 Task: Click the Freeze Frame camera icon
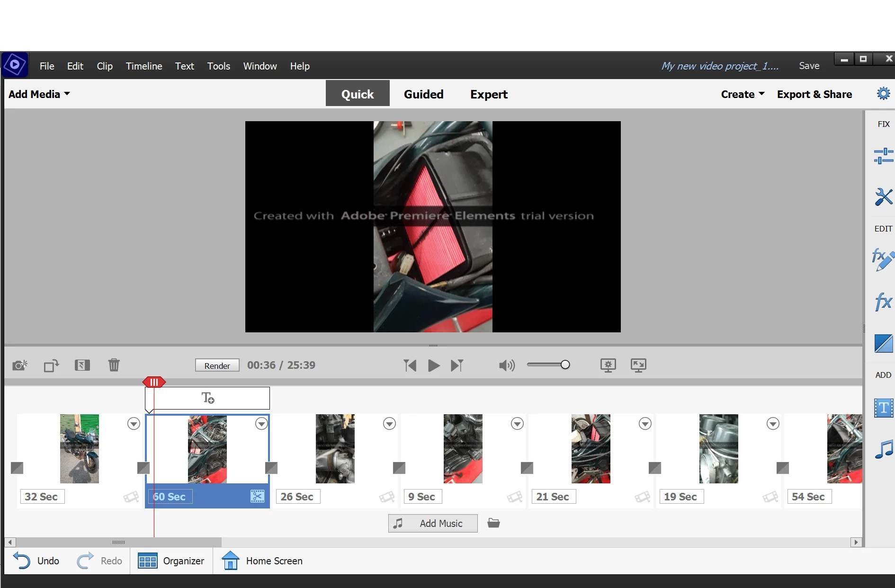(x=20, y=365)
